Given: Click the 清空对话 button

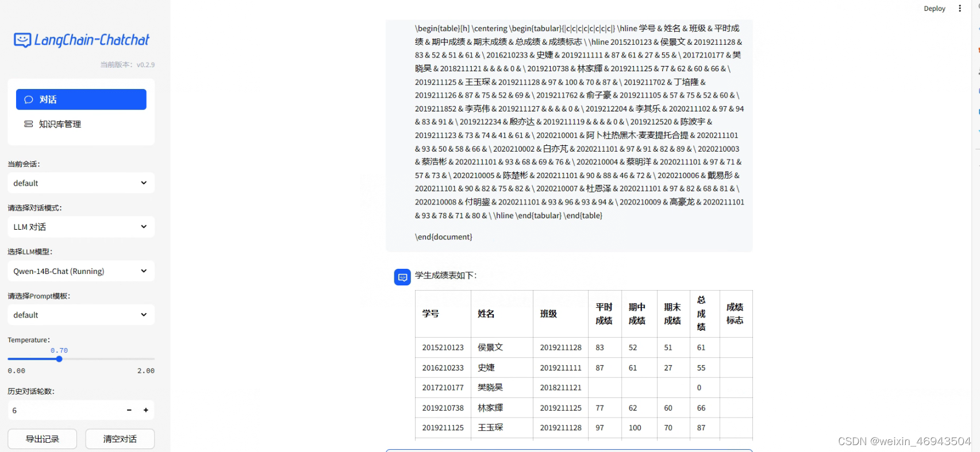Looking at the screenshot, I should [x=120, y=439].
